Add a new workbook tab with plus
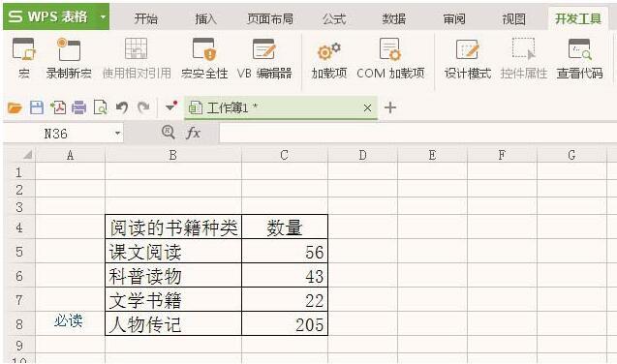Image resolution: width=617 pixels, height=364 pixels. point(390,107)
